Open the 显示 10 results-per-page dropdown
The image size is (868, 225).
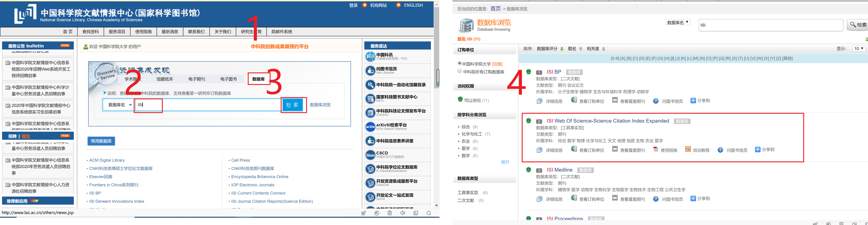859,49
